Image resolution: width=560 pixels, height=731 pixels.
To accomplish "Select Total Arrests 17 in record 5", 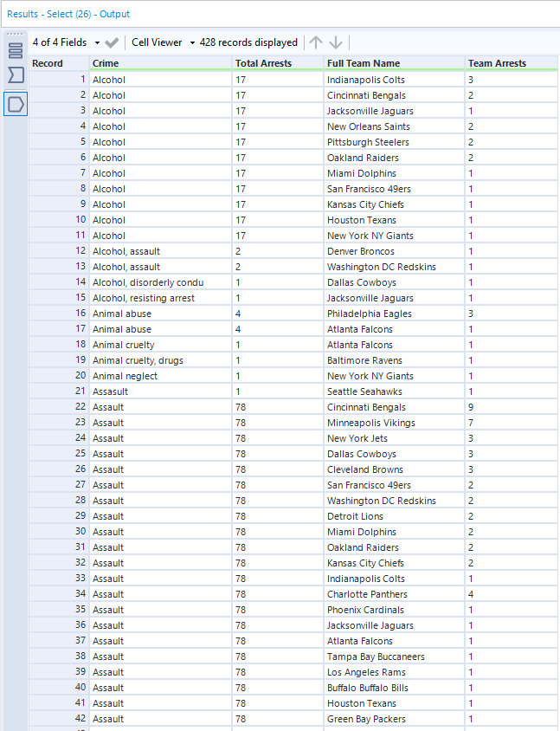I will tap(278, 142).
